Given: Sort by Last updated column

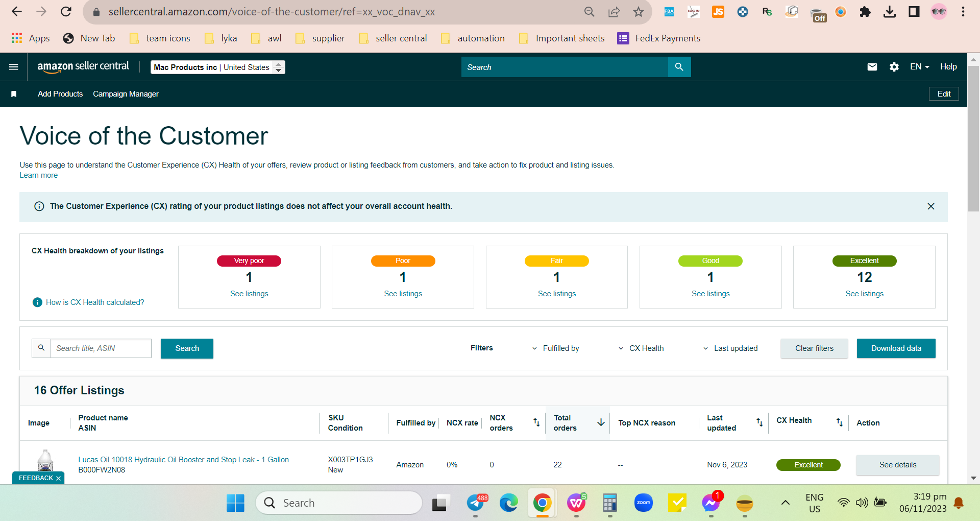Looking at the screenshot, I should (x=759, y=422).
